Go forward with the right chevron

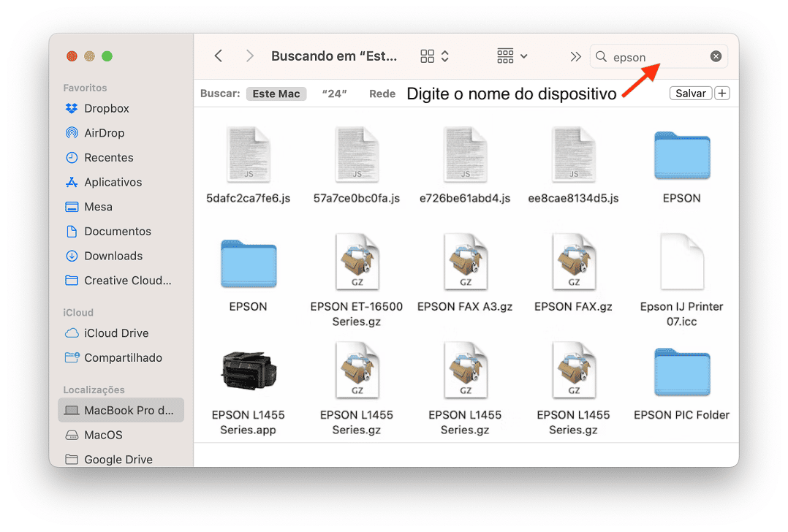click(249, 56)
